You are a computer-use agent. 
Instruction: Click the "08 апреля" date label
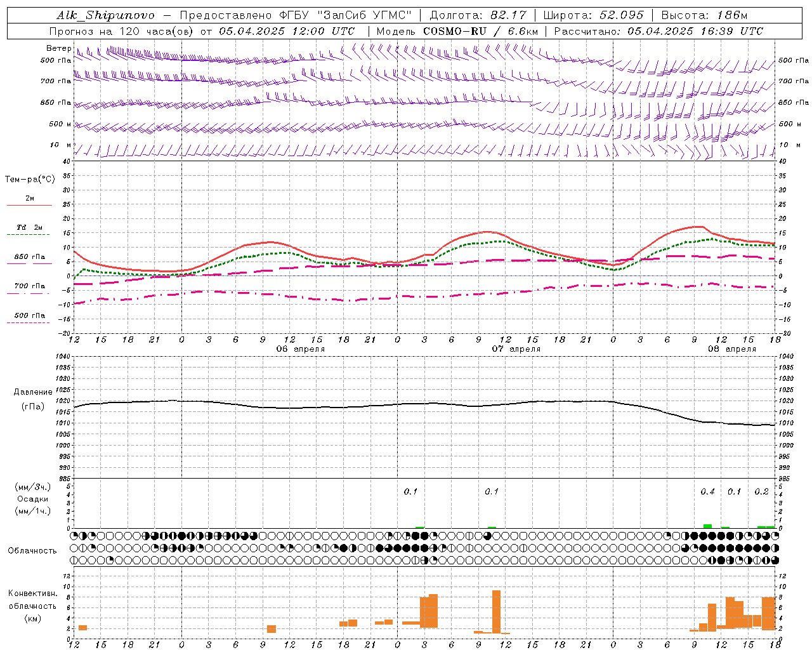click(x=732, y=349)
